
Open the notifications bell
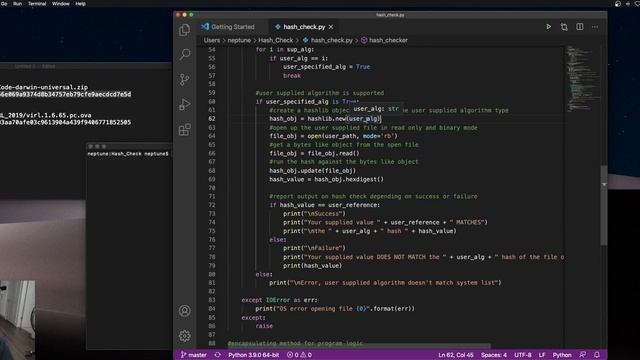pyautogui.click(x=597, y=355)
